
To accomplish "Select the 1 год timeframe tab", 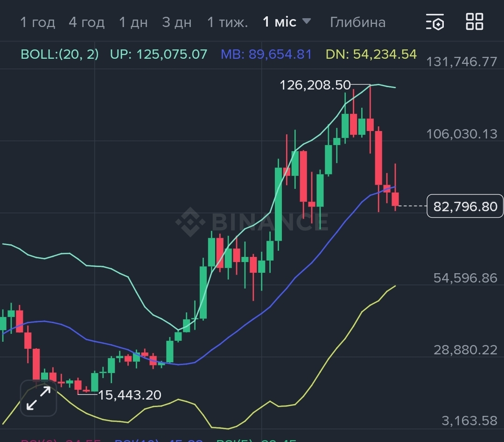I will 38,22.
